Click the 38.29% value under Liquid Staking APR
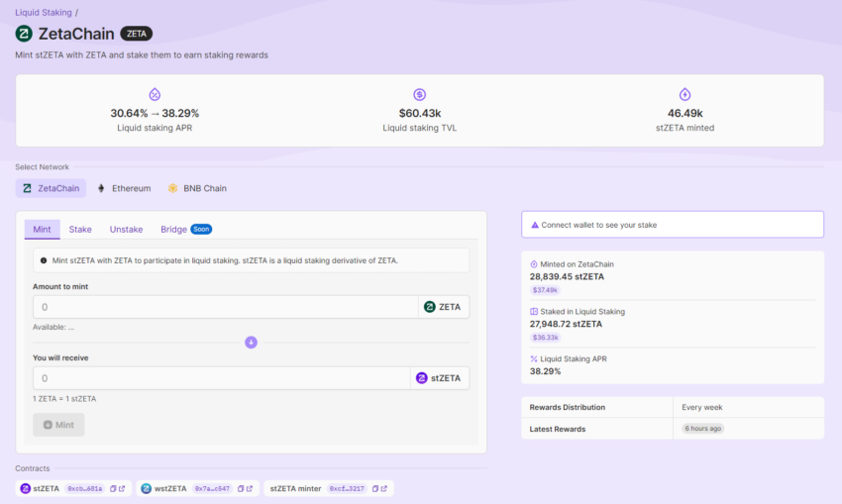 pyautogui.click(x=546, y=371)
